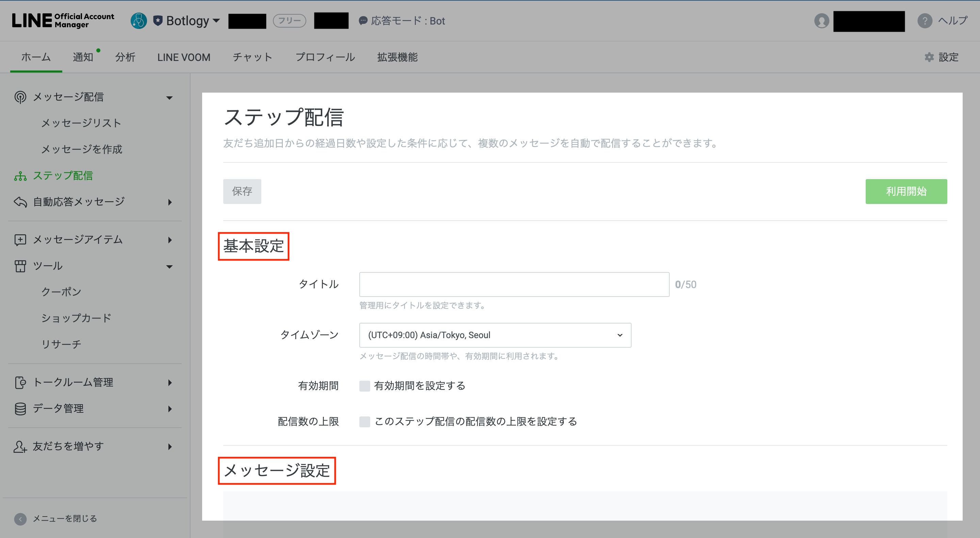The width and height of the screenshot is (980, 538).
Task: Click the メッセージ配信 broadcast icon
Action: click(x=20, y=97)
